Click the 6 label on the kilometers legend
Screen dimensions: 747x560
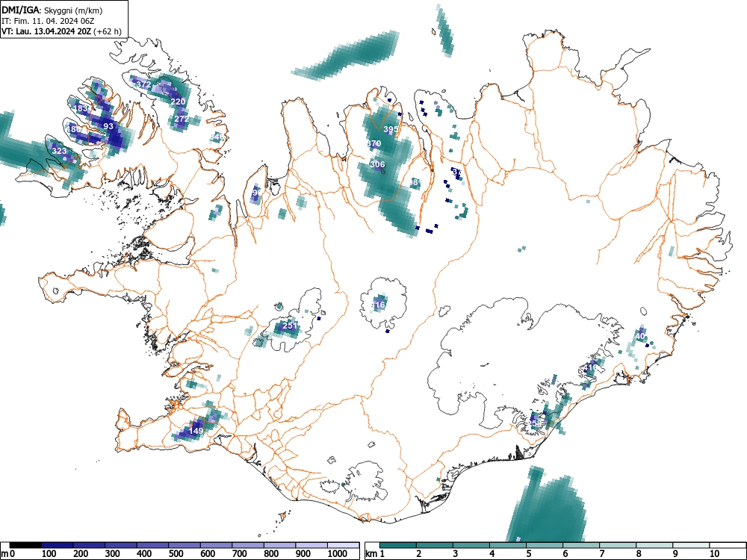565,554
